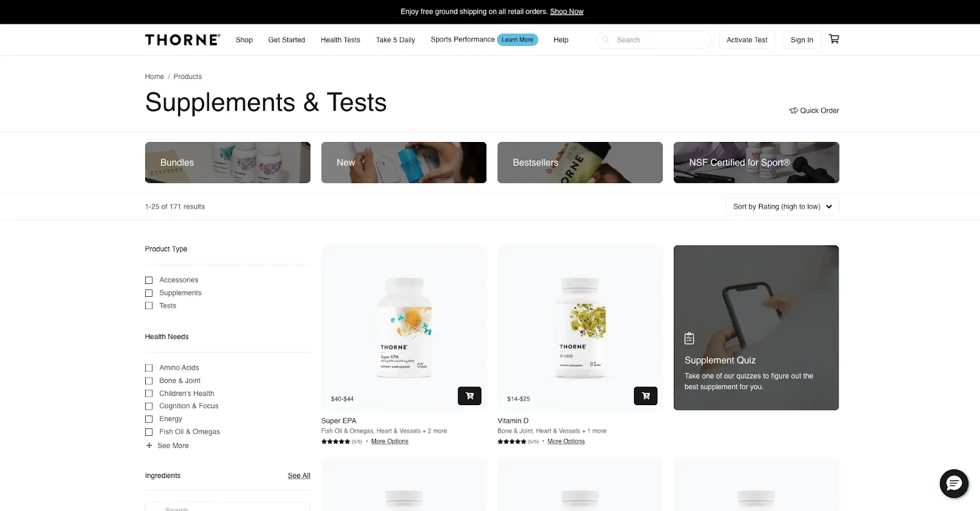Check the Tests filter
This screenshot has width=980, height=511.
(x=149, y=306)
